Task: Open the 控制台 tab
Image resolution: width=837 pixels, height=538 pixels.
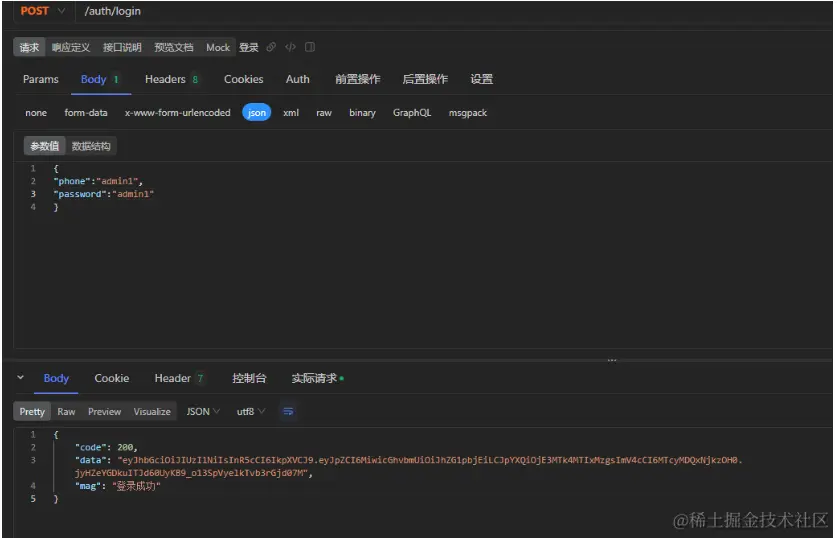Action: coord(249,378)
